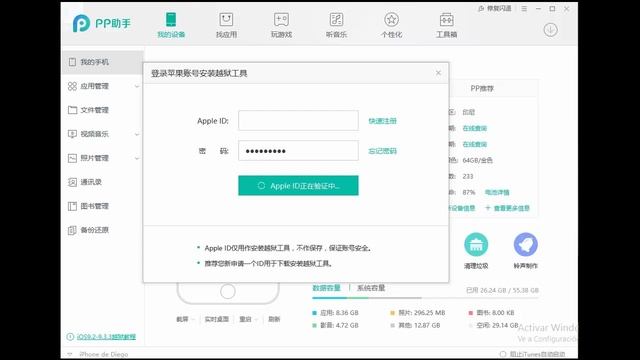
Task: Open the iOS9.2-9.3.3 jailbreak tutorial link
Action: pyautogui.click(x=101, y=337)
